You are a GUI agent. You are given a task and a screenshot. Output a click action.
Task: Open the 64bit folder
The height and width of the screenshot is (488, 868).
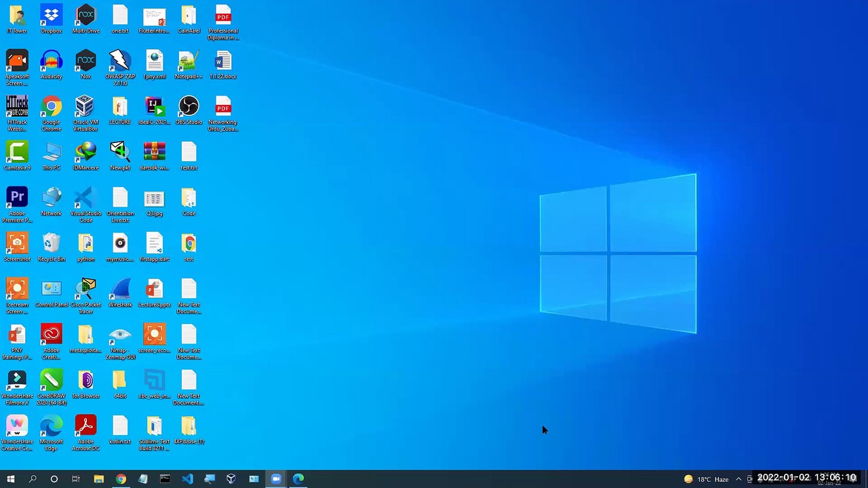(120, 384)
